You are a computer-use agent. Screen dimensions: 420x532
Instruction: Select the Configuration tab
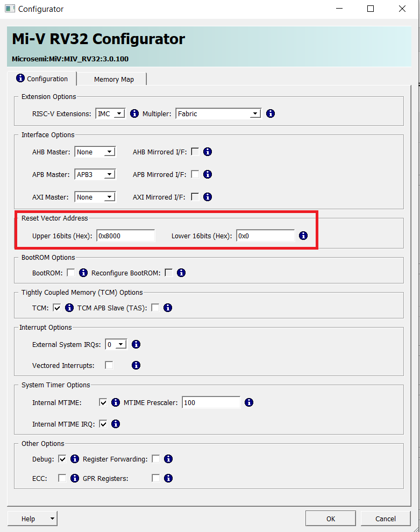click(42, 79)
